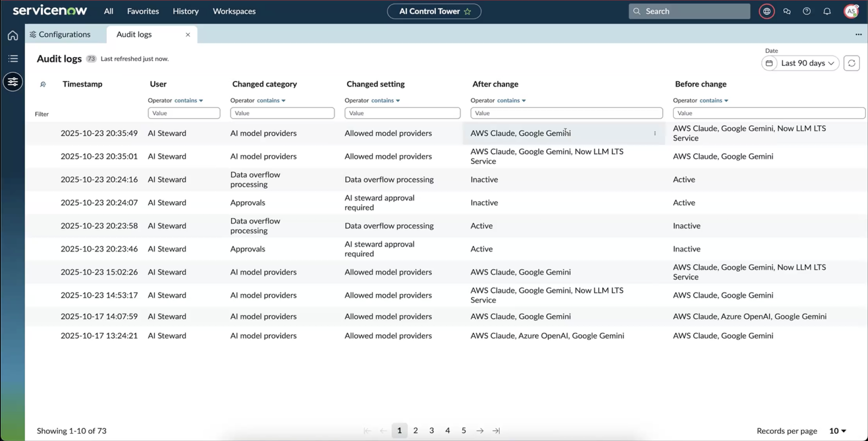868x441 pixels.
Task: Open the Last 90 days date dropdown
Action: 807,63
